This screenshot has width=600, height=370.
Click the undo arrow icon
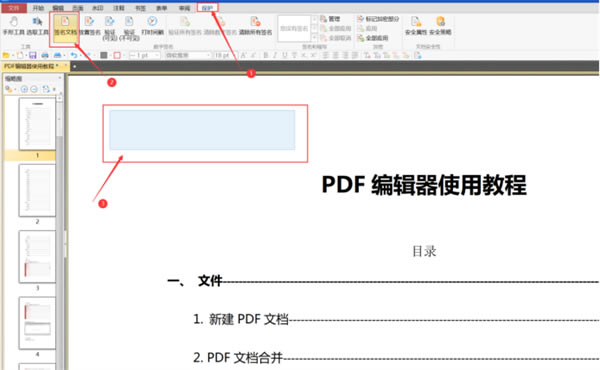coord(73,55)
